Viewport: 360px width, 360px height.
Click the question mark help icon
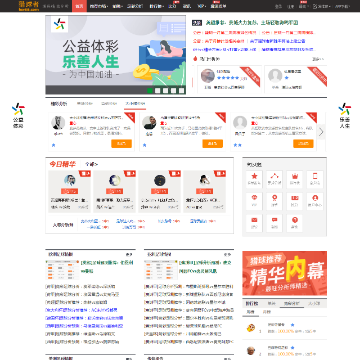click(295, 223)
